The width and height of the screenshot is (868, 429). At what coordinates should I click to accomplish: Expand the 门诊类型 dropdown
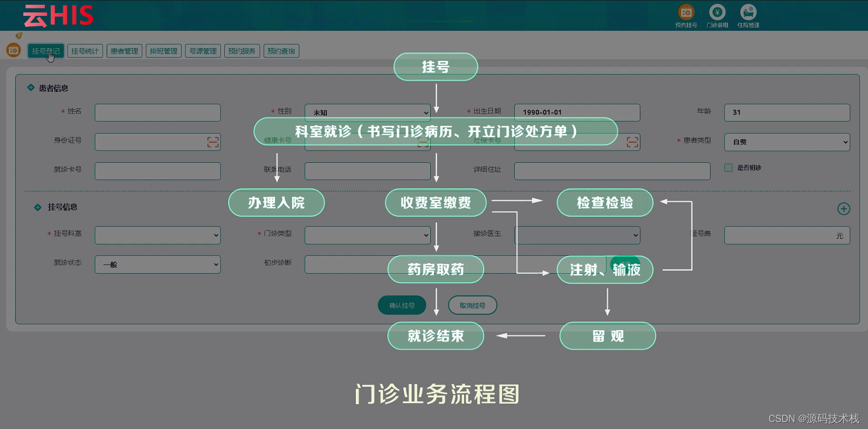(367, 235)
